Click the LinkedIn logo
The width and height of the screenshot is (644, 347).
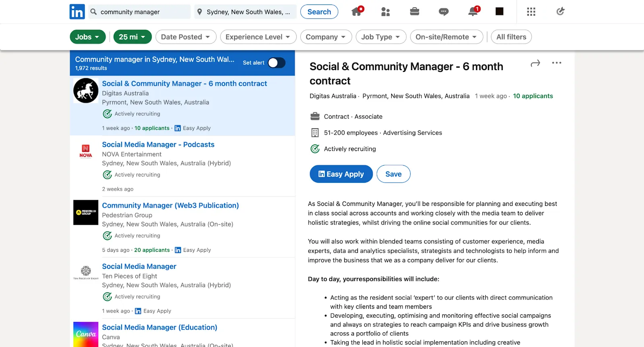tap(77, 12)
